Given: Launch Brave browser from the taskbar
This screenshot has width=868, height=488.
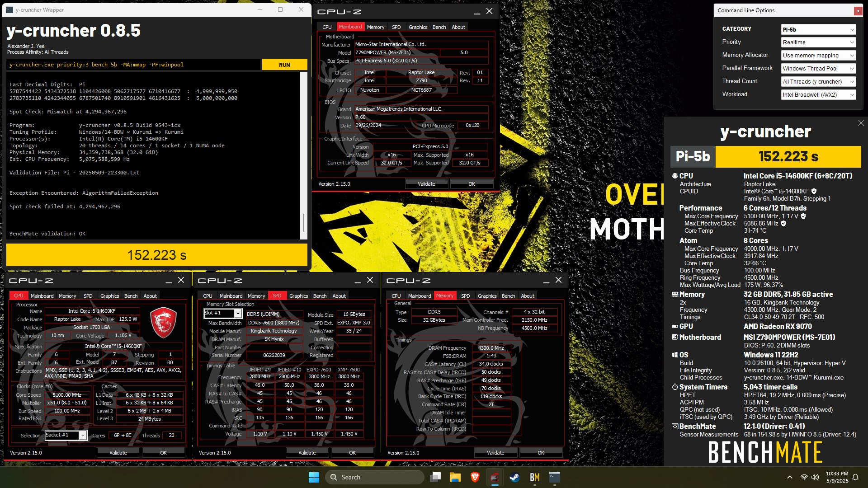Looking at the screenshot, I should click(x=475, y=477).
